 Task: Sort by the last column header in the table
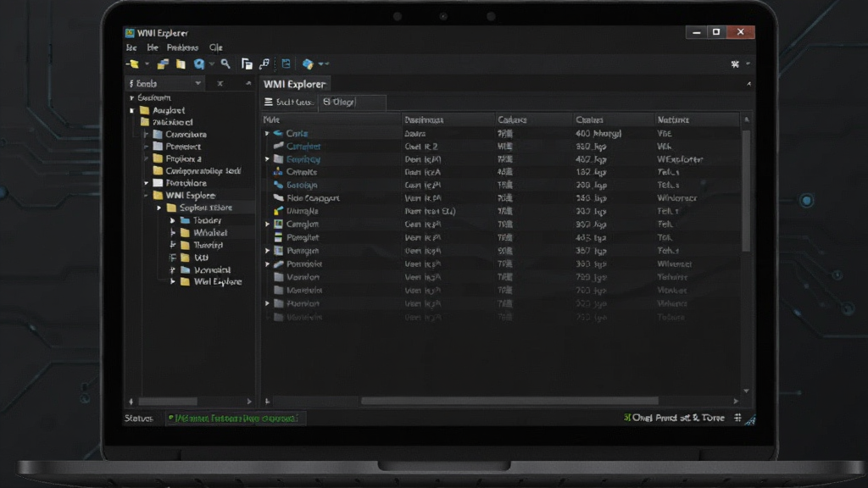(697, 119)
